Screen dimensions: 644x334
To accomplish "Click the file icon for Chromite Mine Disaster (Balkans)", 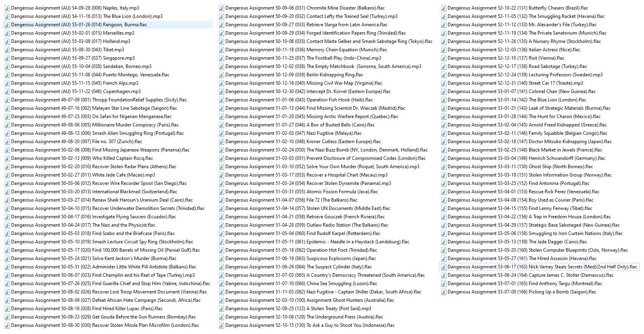I will pos(221,8).
